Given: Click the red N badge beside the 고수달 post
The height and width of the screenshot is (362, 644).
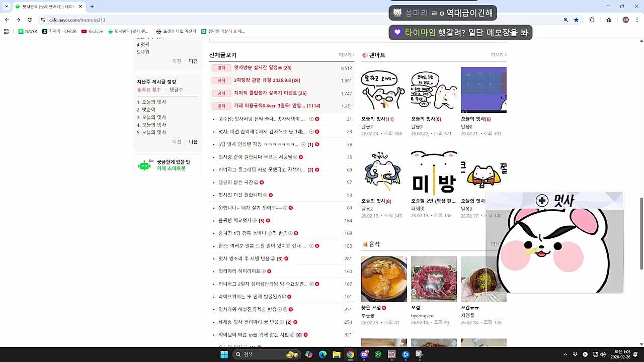Looking at the screenshot, I should coord(316,119).
